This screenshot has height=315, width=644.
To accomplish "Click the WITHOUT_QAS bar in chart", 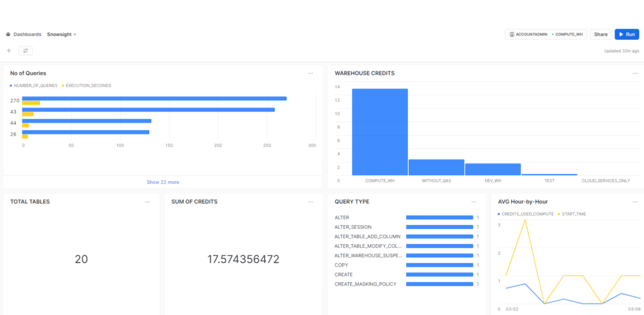I will click(436, 167).
